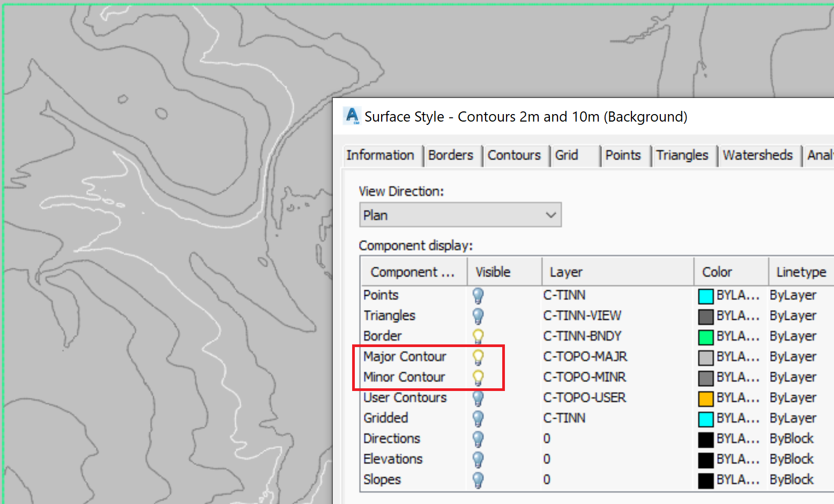Turn off Major Contour visibility
Image resolution: width=834 pixels, height=504 pixels.
478,356
